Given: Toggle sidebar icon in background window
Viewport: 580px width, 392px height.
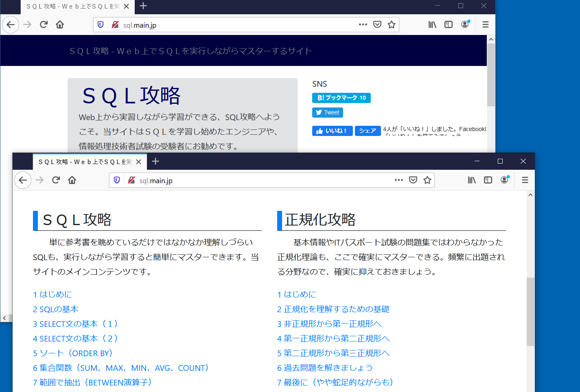Looking at the screenshot, I should coord(449,24).
